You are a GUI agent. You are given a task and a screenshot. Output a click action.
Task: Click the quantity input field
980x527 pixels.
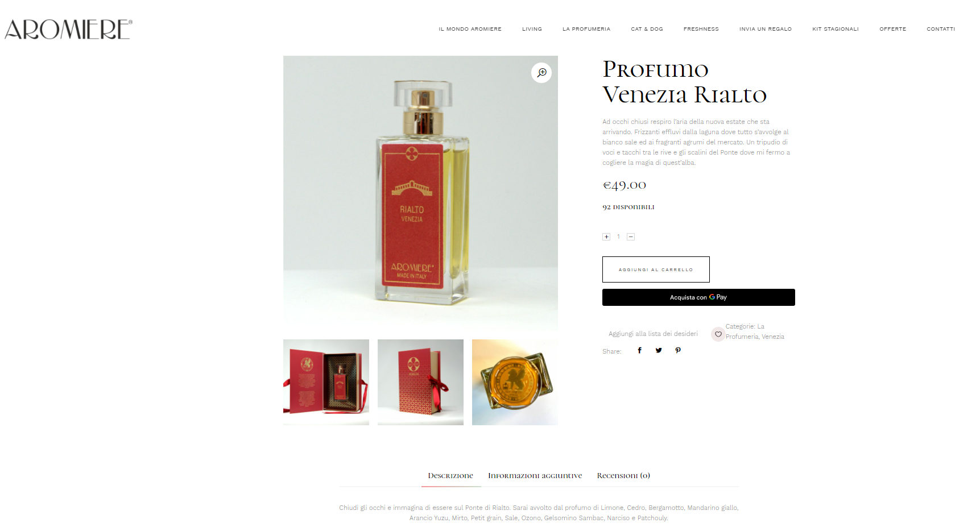coord(618,236)
